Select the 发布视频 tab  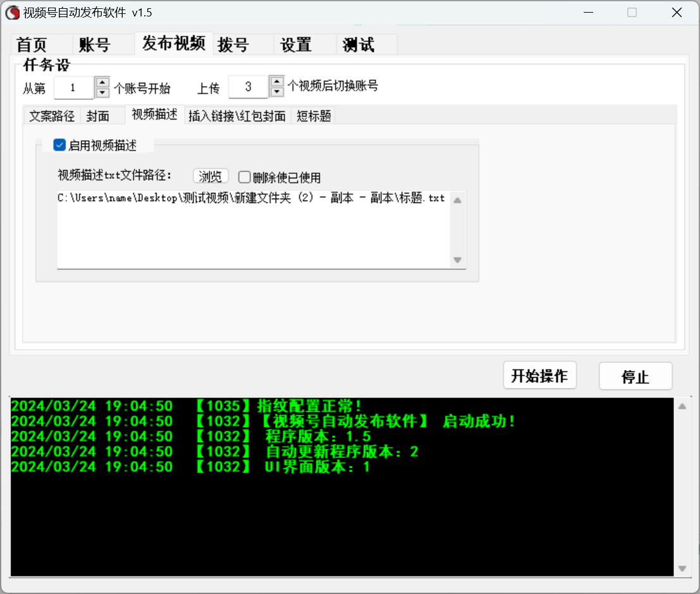click(x=174, y=43)
